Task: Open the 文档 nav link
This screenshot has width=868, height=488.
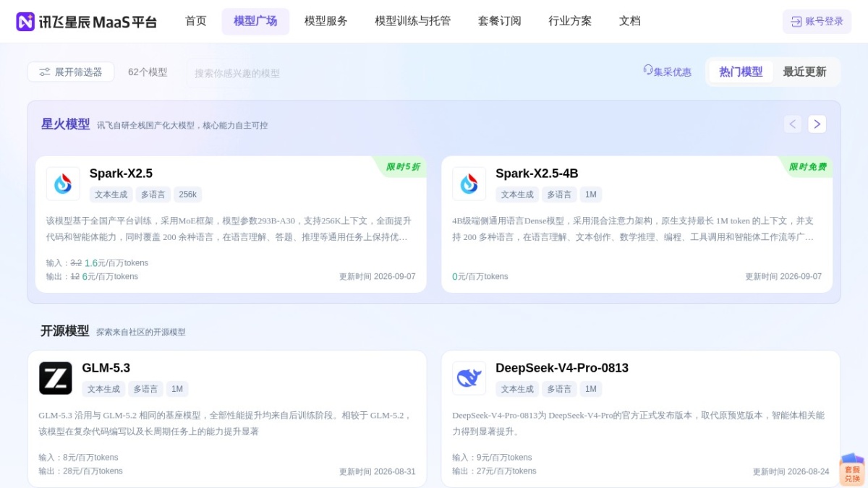Action: pos(630,21)
